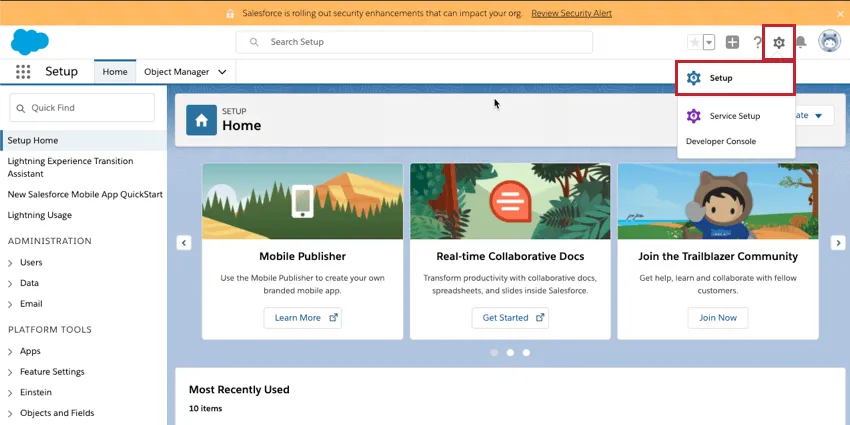The image size is (850, 425).
Task: Click the Salesforce cloud logo
Action: point(30,42)
